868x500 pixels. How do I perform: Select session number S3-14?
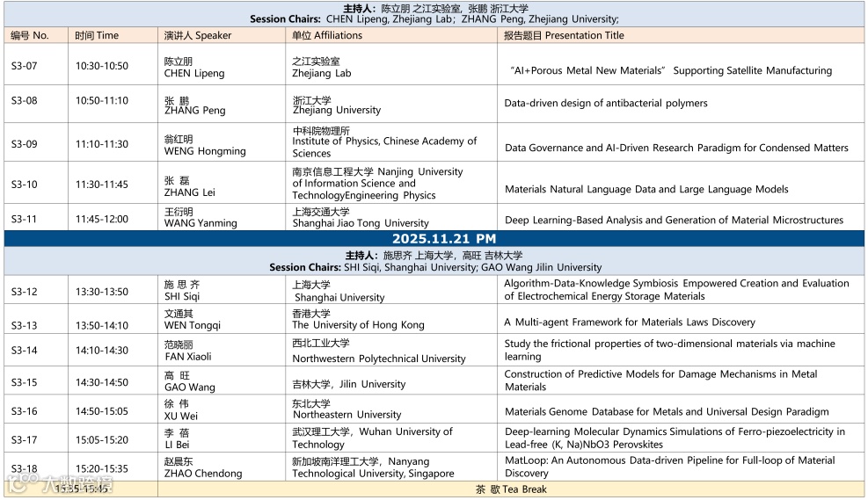tap(25, 351)
